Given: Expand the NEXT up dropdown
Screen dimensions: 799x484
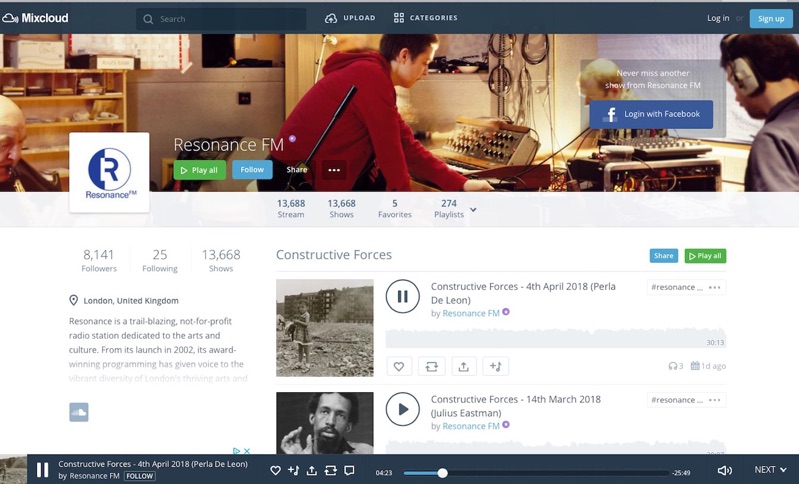Looking at the screenshot, I should [x=770, y=470].
